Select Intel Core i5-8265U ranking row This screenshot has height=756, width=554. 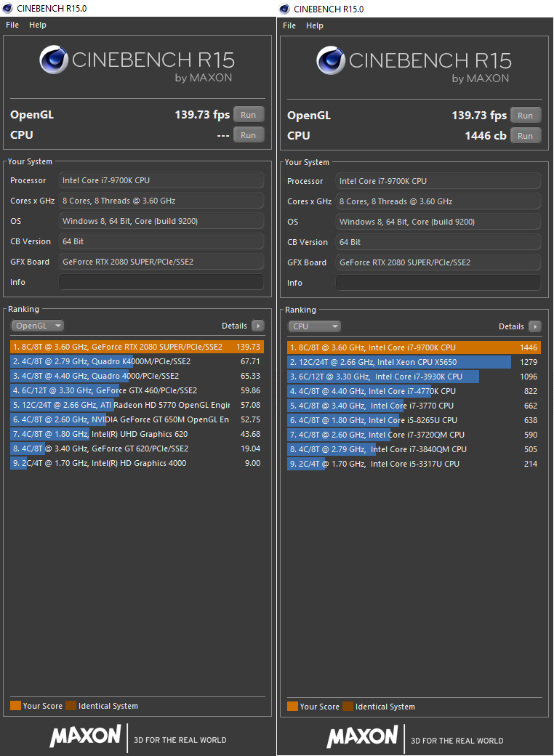(x=414, y=420)
